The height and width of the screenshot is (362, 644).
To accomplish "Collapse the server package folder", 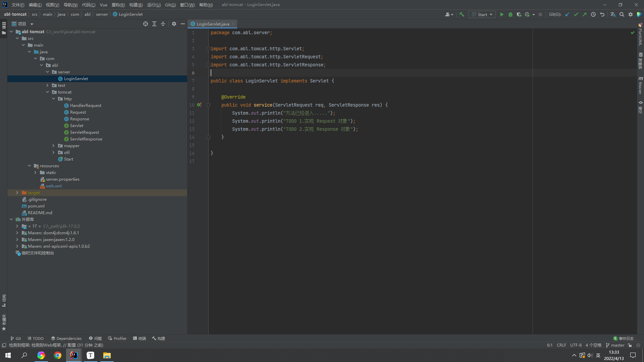I will pyautogui.click(x=48, y=72).
